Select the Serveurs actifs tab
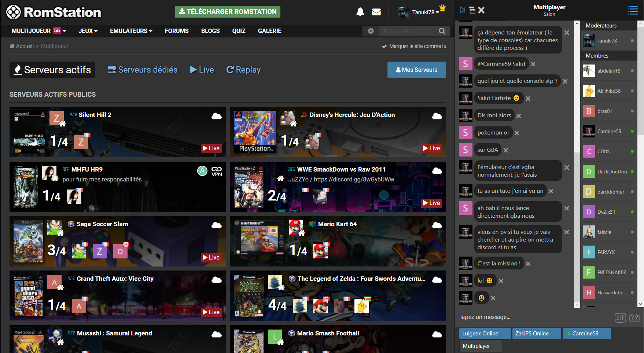This screenshot has height=353, width=644. point(52,70)
